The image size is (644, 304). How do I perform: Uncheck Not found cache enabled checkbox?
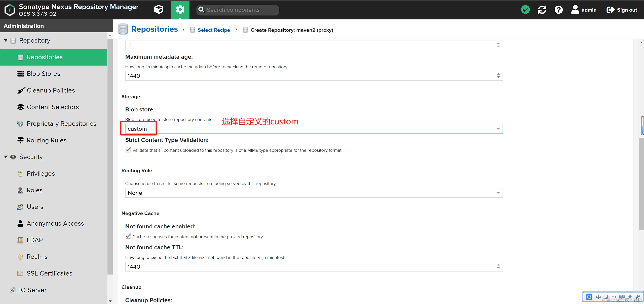(x=128, y=236)
